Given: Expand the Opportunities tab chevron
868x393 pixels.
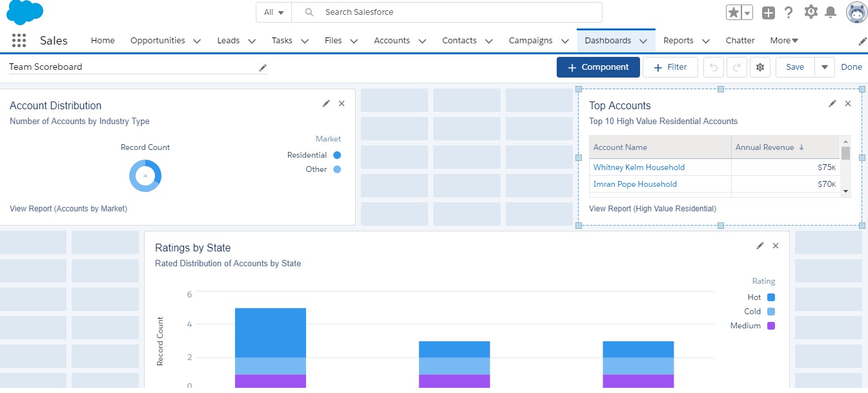Looking at the screenshot, I should (197, 41).
